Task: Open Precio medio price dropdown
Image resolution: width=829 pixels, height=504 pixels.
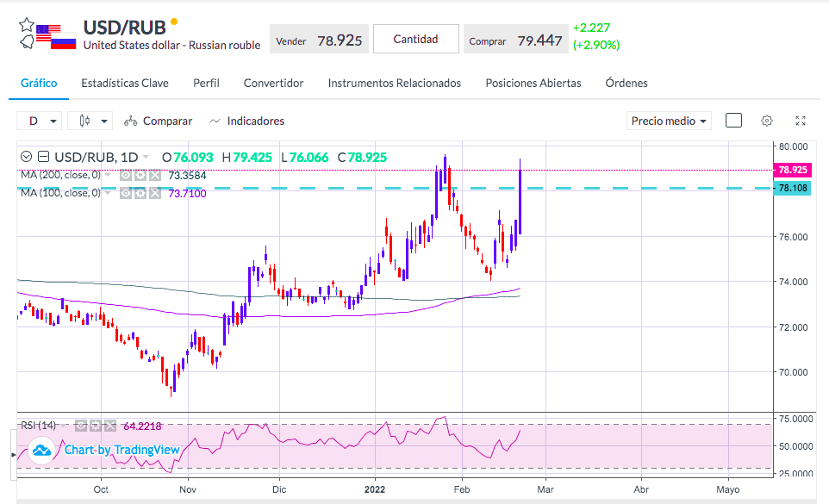Action: click(x=669, y=121)
